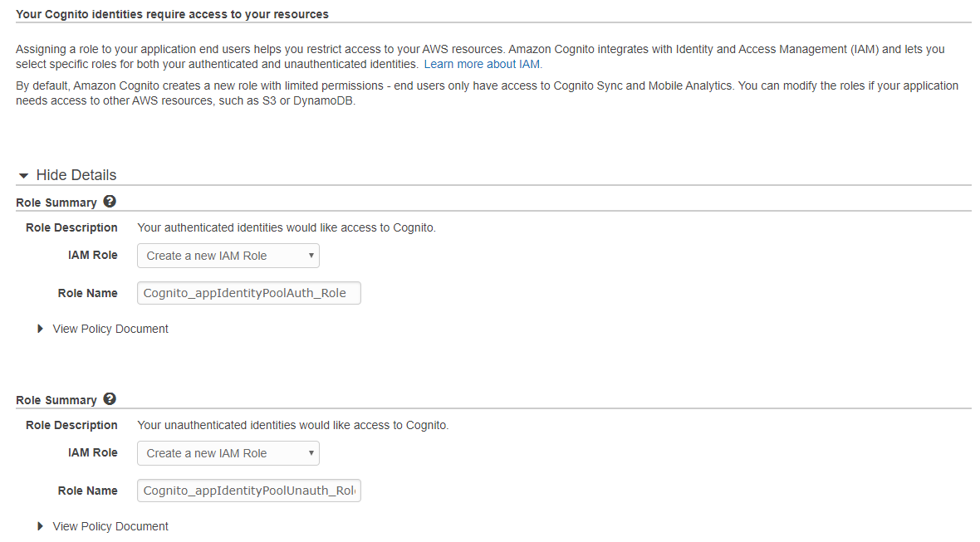Open the Learn more about IAM link
This screenshot has width=980, height=542.
point(483,64)
